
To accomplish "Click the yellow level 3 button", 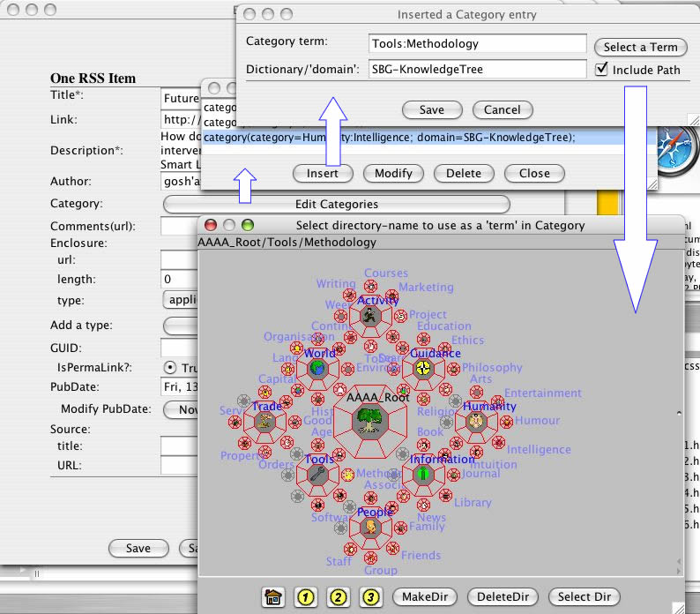I will (x=370, y=597).
